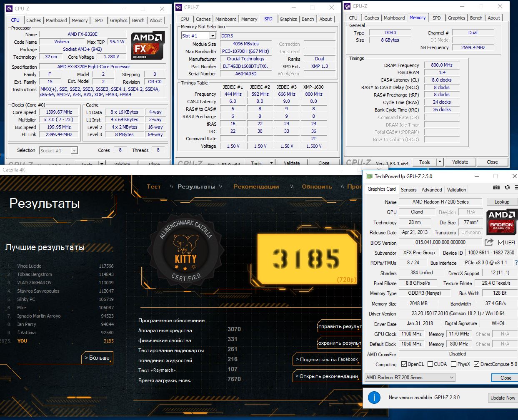Click Поделиться на Facebook button
The width and height of the screenshot is (518, 420).
(x=327, y=360)
